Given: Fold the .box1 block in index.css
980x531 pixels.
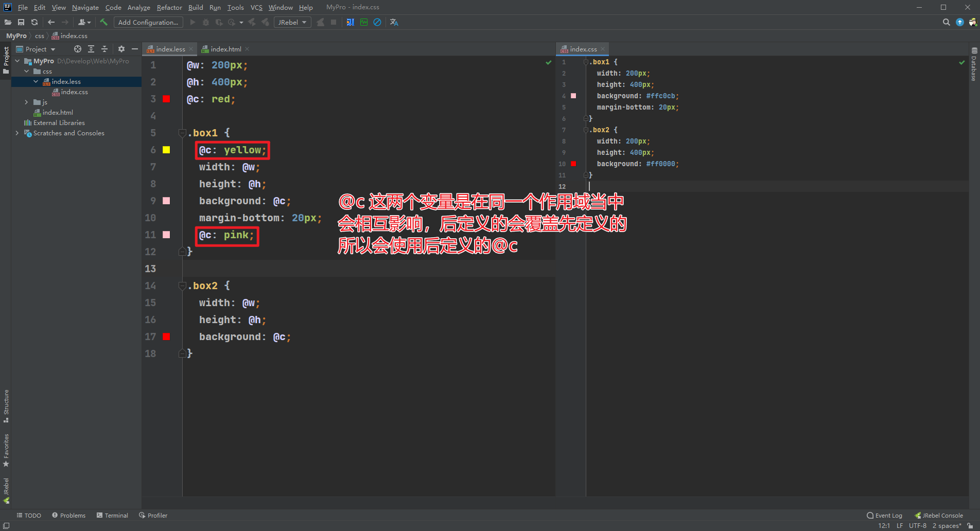Looking at the screenshot, I should [x=586, y=62].
